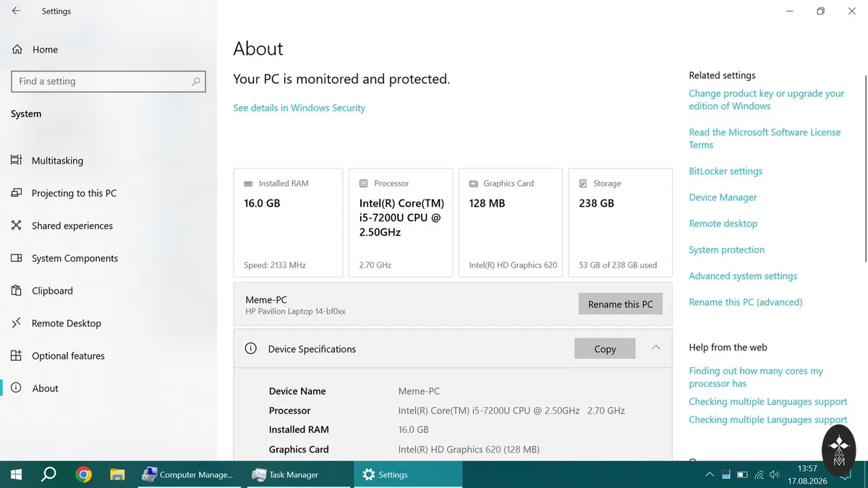Open See details in Windows Security
Image resolution: width=868 pixels, height=488 pixels.
tap(299, 108)
